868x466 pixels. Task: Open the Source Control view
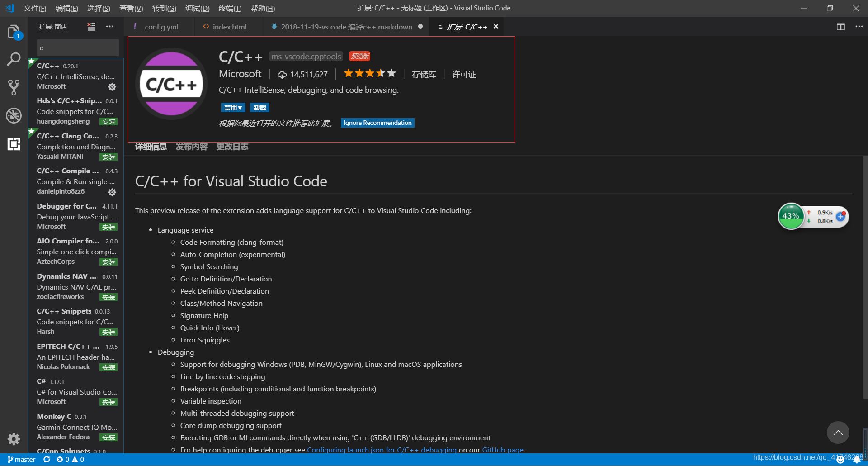14,87
